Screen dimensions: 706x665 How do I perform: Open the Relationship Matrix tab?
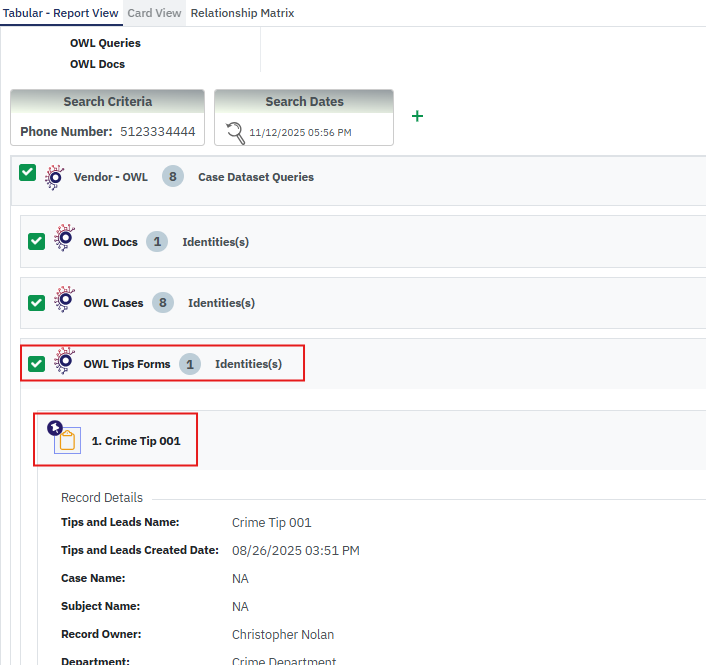pos(242,13)
